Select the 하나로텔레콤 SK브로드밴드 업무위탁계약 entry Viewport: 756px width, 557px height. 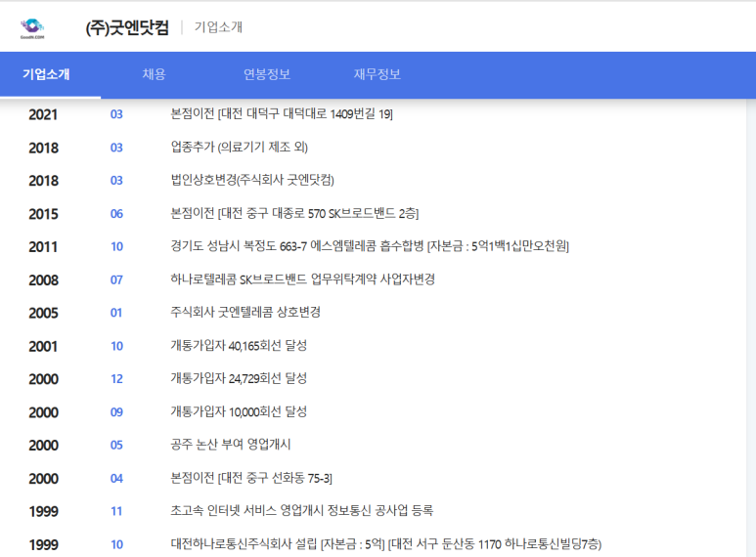point(303,279)
